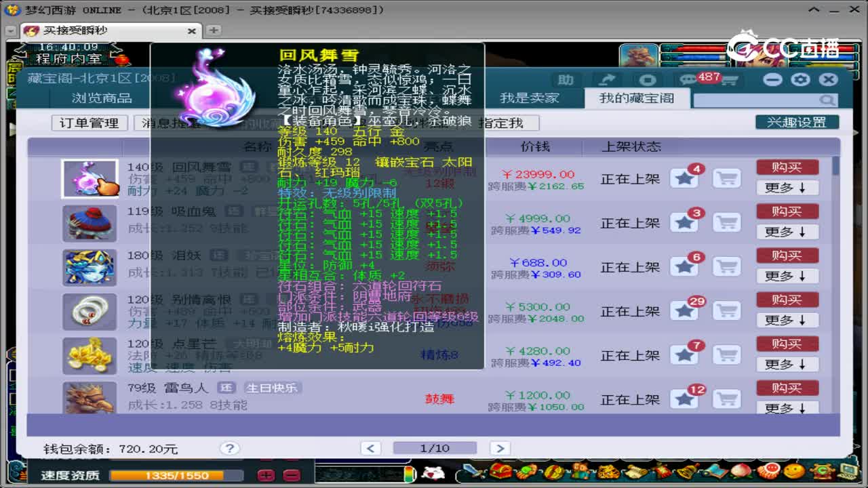Add 吸血鬼 to cart

[727, 222]
